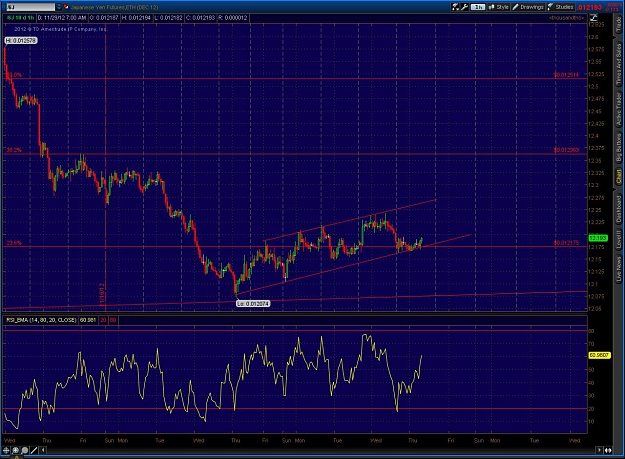Screen dimensions: 625x459
Task: Click the colored symbol info icon
Action: coord(66,7)
